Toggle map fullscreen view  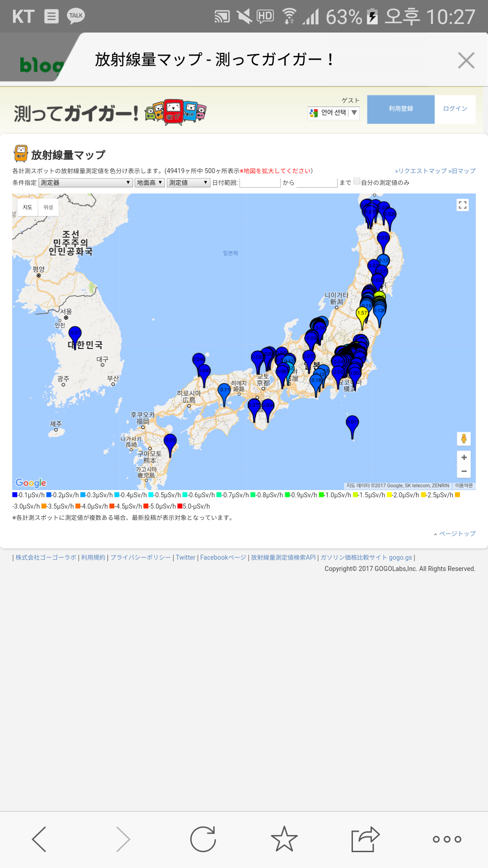[463, 205]
